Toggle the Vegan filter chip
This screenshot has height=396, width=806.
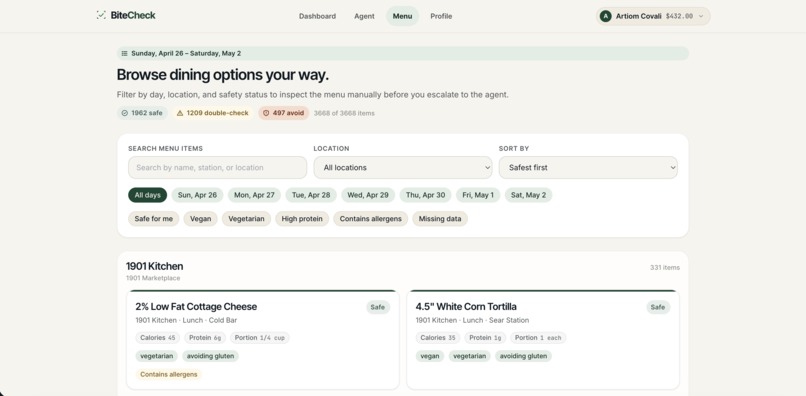click(200, 219)
